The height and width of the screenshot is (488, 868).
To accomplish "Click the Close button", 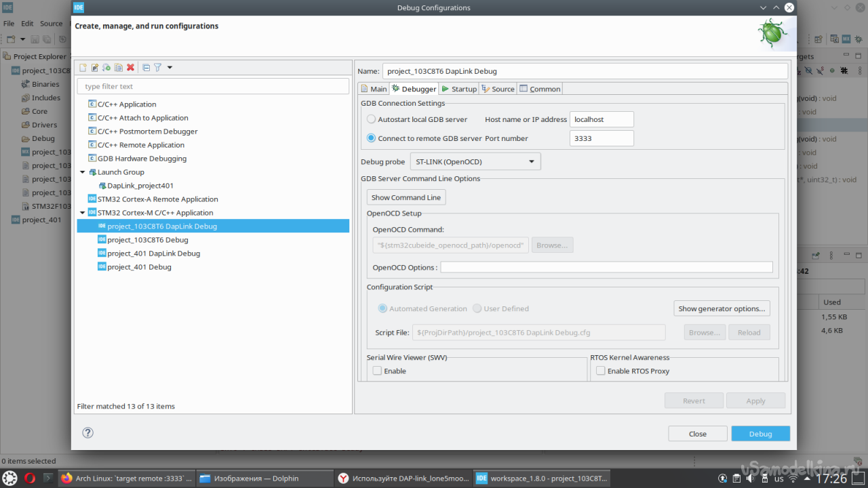I will pyautogui.click(x=698, y=434).
